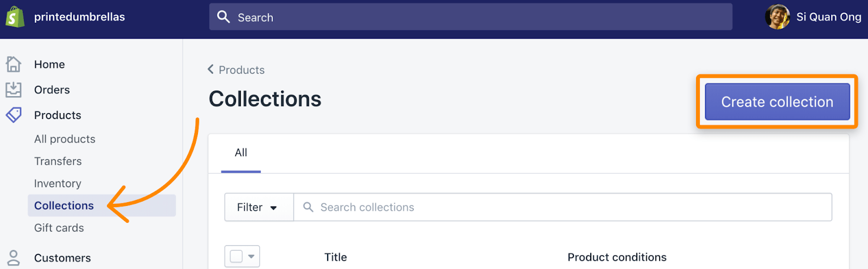The height and width of the screenshot is (269, 868).
Task: Click the Home house icon
Action: (14, 64)
